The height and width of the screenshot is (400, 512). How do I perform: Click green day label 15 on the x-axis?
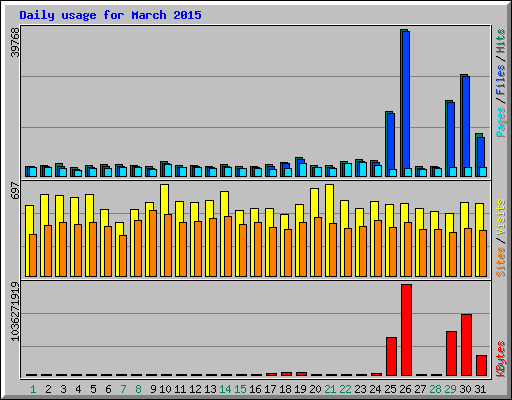tap(240, 389)
